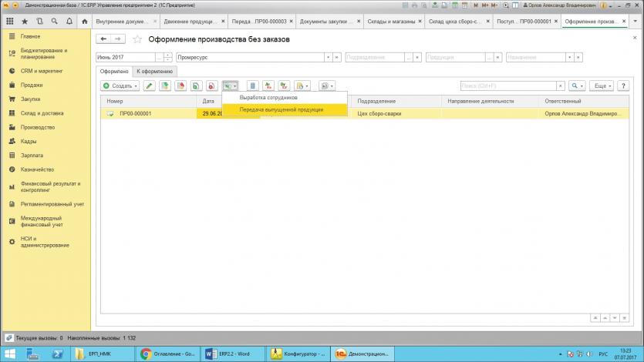Select the ПР00-000001 document row

coord(135,113)
